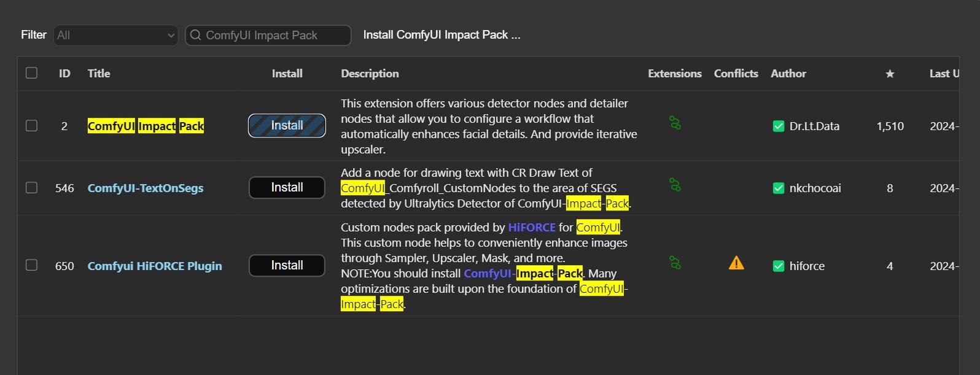980x375 pixels.
Task: Focus the search field with ComfyUI Impact Pack
Action: 268,35
